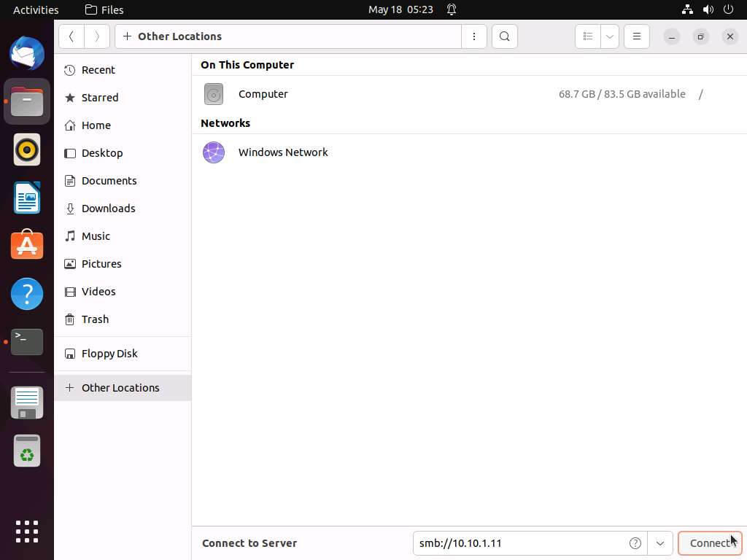Open the Activities overview

pos(36,9)
